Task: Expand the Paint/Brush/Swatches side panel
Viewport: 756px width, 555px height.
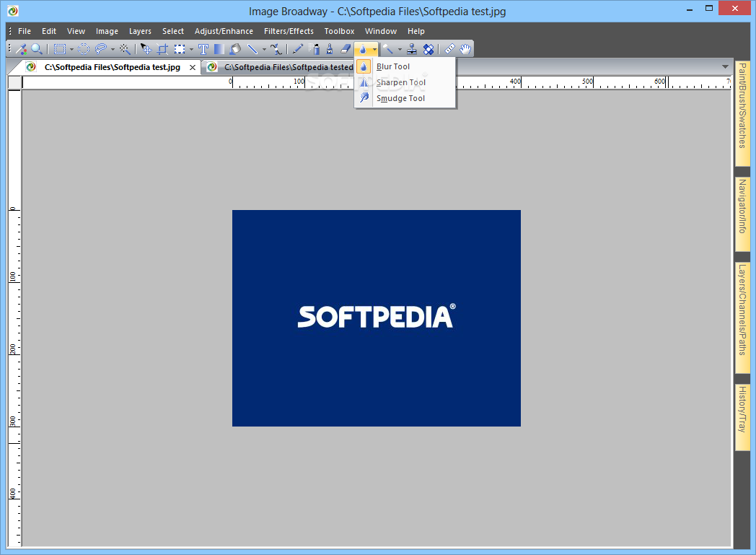Action: (x=742, y=113)
